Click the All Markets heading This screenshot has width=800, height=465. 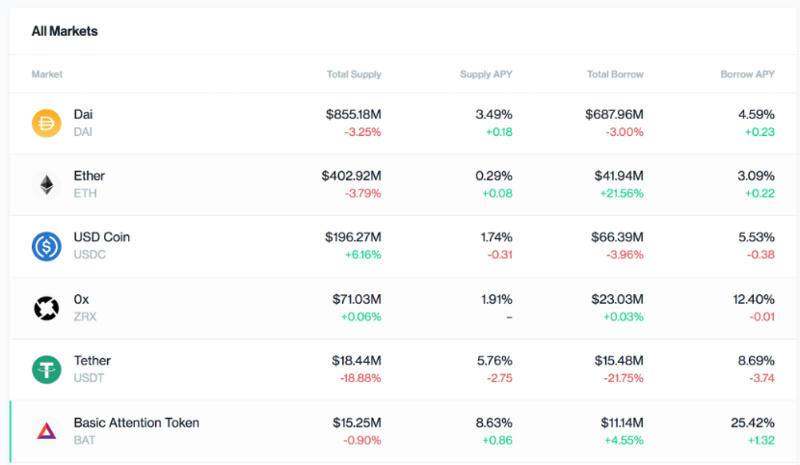[x=64, y=31]
